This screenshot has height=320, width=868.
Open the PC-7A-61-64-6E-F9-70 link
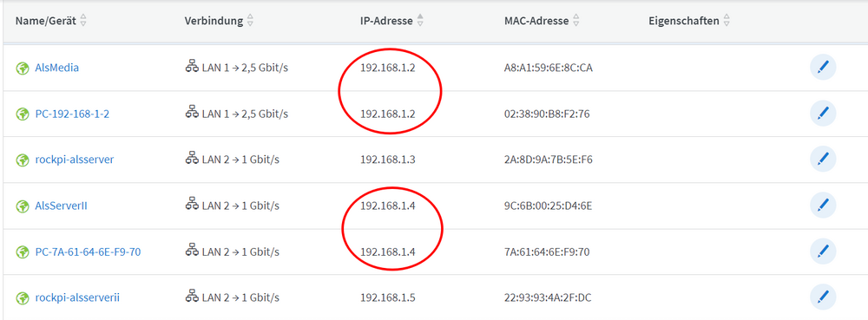click(x=88, y=252)
